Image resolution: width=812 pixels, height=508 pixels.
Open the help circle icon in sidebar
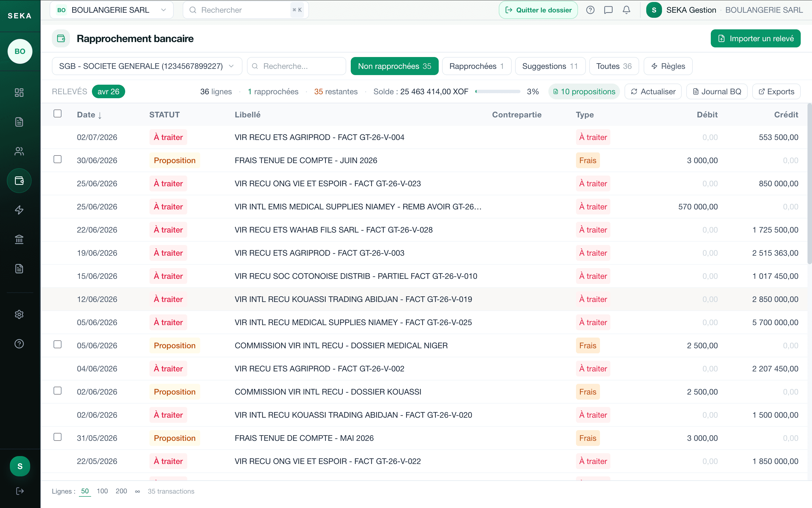[x=19, y=344]
